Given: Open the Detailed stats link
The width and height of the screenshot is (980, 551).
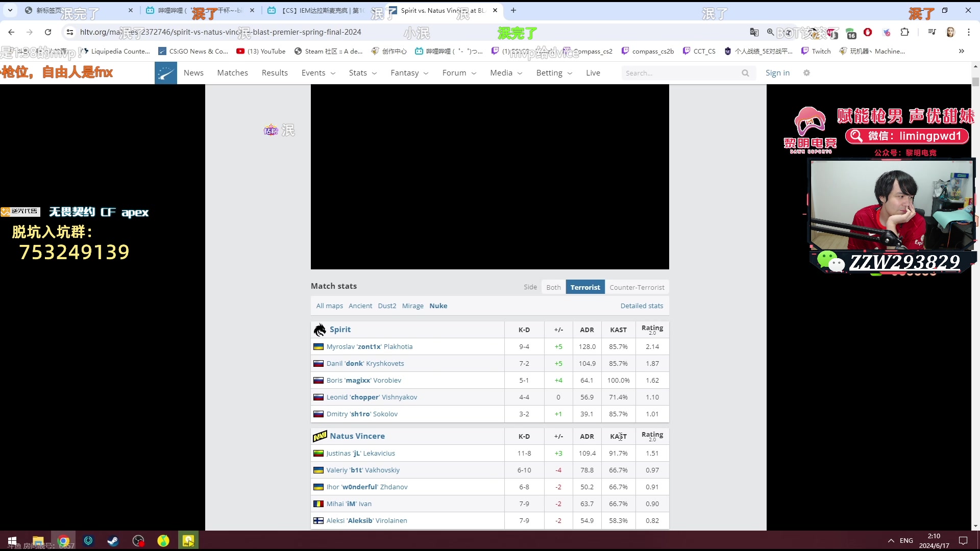Looking at the screenshot, I should click(642, 306).
